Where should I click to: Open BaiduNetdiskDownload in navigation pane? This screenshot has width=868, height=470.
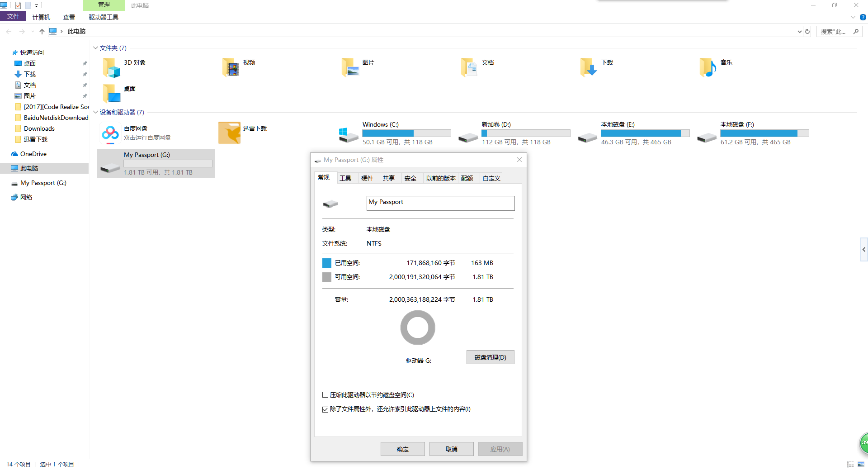tap(56, 118)
